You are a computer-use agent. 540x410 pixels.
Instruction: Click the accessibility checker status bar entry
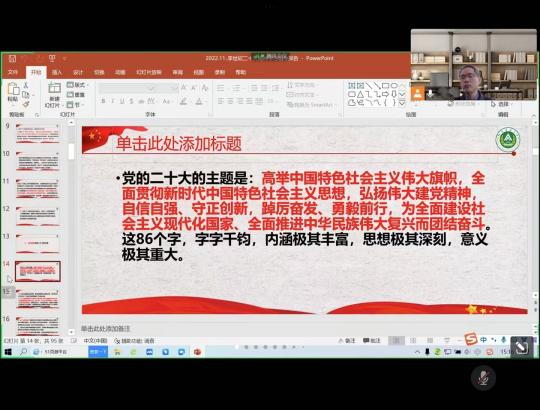tap(134, 341)
